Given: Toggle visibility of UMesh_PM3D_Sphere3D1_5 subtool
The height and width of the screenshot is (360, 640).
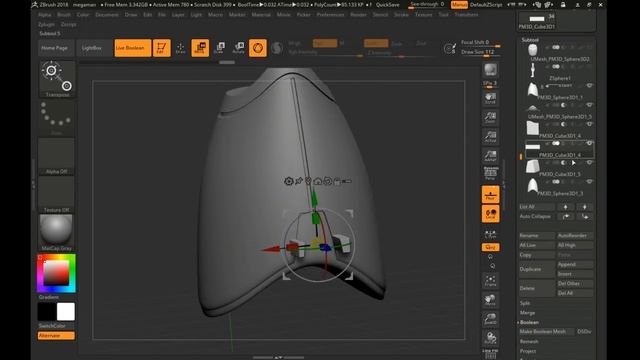Looking at the screenshot, I should (589, 105).
